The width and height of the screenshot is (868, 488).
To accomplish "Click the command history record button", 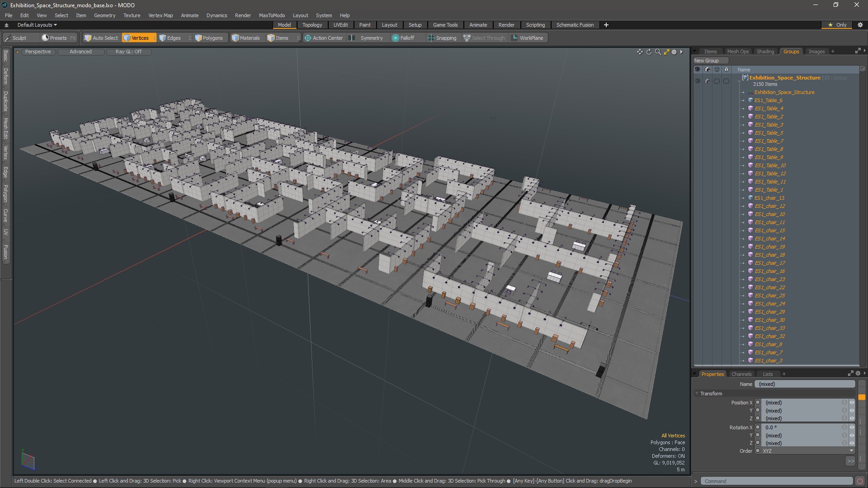I will click(860, 481).
